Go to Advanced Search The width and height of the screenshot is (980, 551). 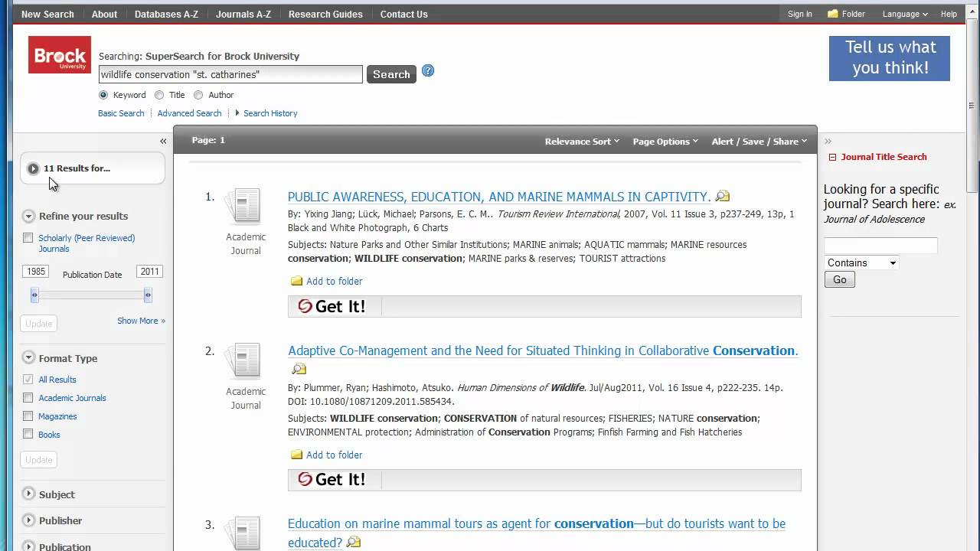189,113
